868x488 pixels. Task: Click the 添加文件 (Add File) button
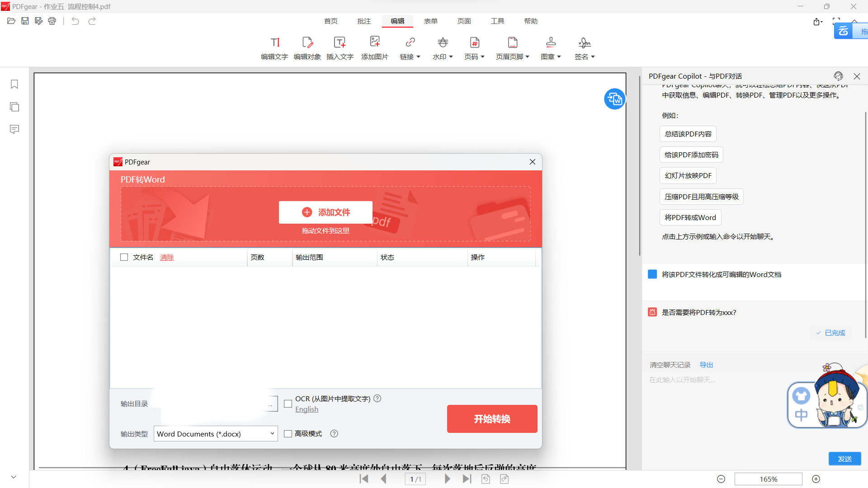point(325,212)
